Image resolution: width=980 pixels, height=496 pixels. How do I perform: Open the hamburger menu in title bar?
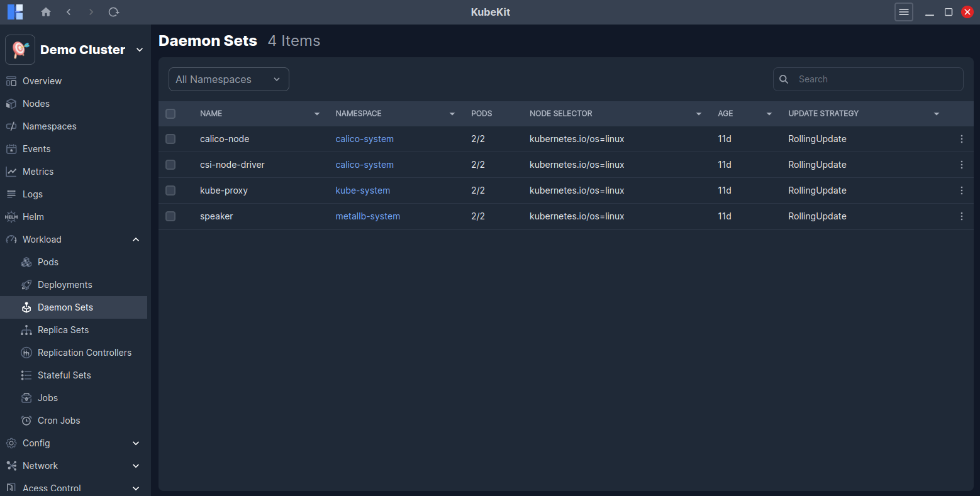(903, 12)
